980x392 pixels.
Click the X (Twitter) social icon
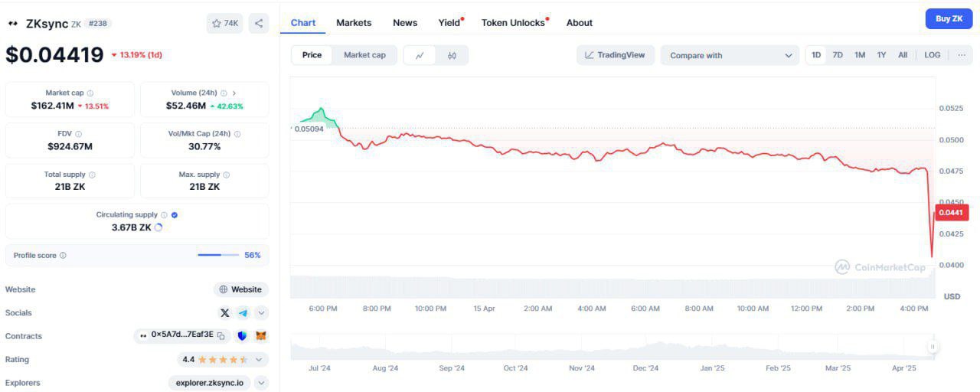point(224,312)
